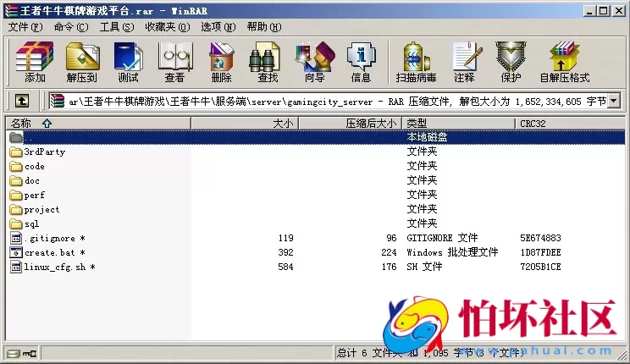Sort by 大小 column header
Viewport: 630px width, 364px height.
[x=245, y=124]
